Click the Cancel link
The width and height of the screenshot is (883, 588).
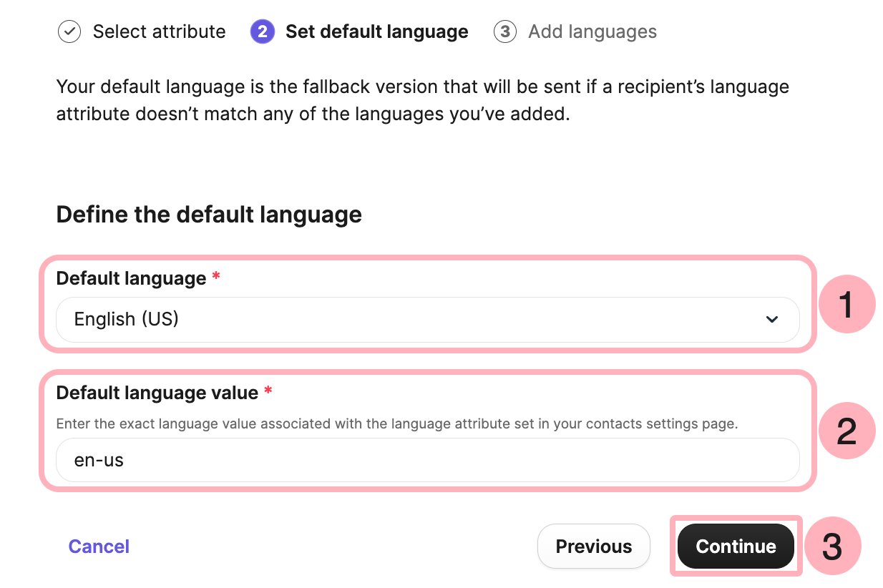[x=98, y=546]
